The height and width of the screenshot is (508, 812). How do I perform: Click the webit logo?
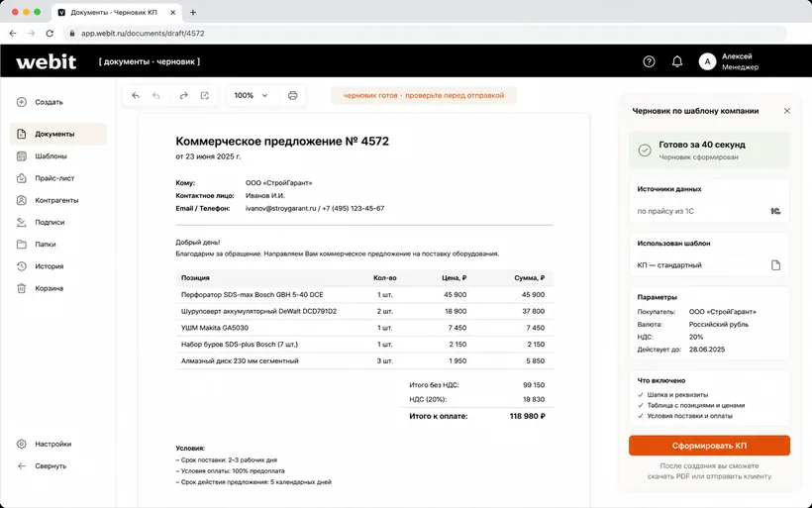[x=47, y=61]
